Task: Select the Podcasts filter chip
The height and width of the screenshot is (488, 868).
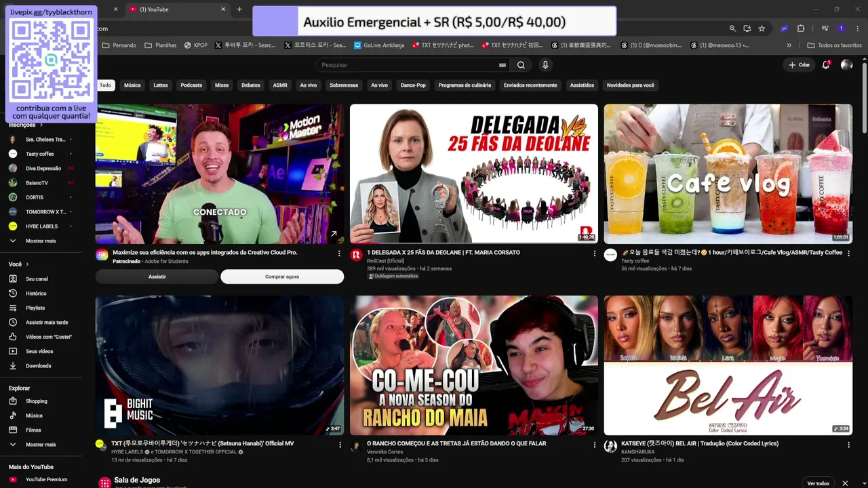Action: 191,85
